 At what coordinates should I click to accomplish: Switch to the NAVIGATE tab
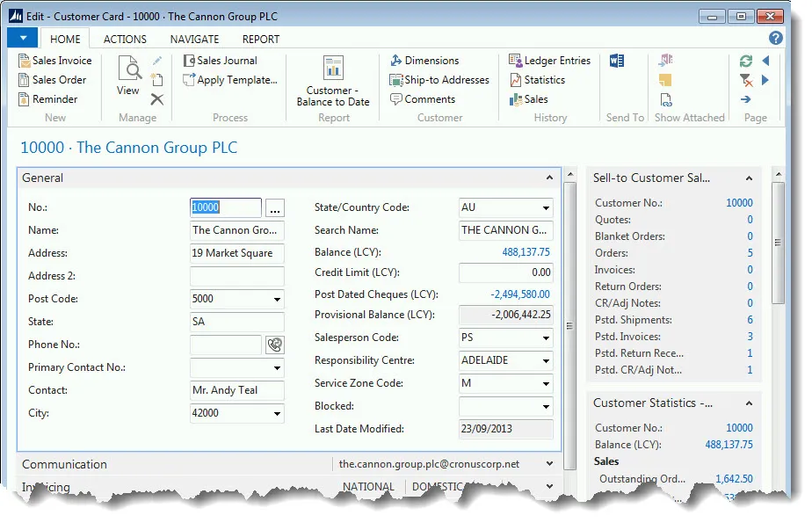195,39
